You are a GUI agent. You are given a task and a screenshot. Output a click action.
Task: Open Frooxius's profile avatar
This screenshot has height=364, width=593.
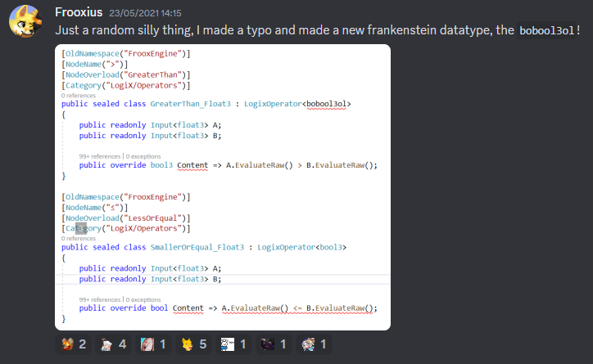(x=25, y=23)
